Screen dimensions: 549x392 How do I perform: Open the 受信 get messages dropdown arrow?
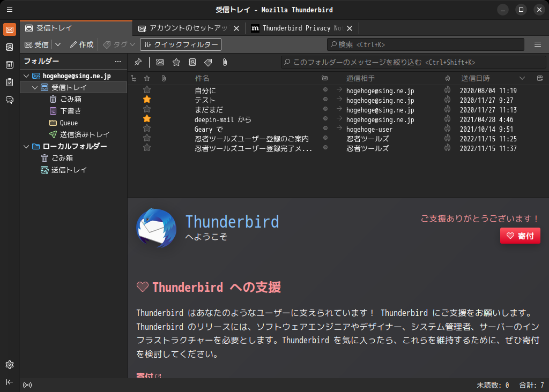tap(58, 44)
